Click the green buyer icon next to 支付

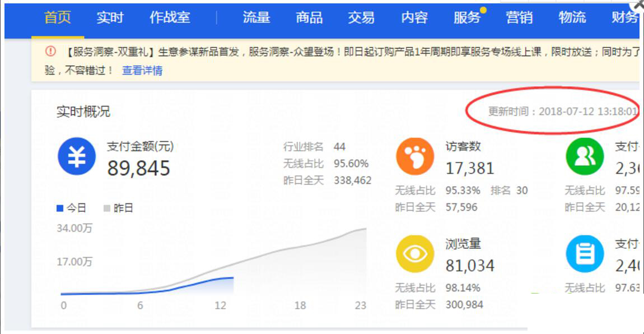[584, 157]
